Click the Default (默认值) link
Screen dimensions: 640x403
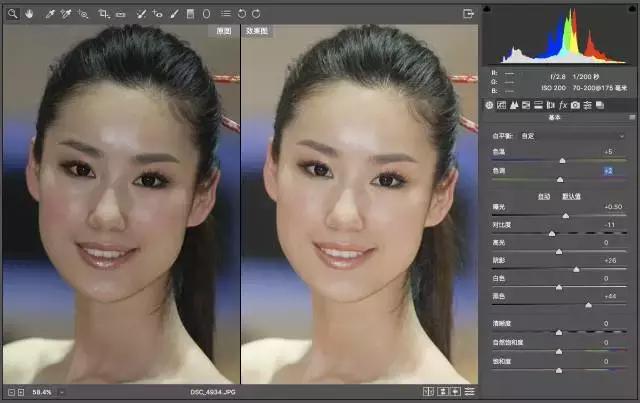click(571, 197)
